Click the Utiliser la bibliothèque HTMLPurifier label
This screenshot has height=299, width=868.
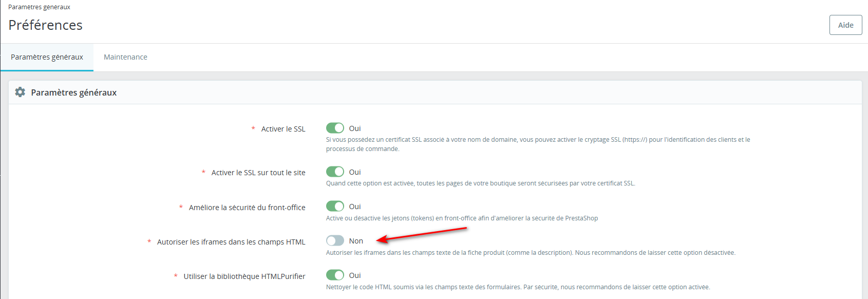pyautogui.click(x=244, y=276)
